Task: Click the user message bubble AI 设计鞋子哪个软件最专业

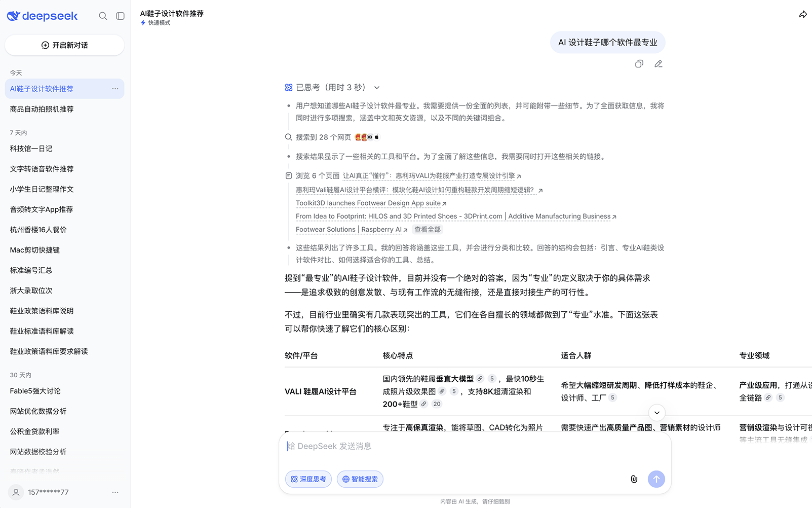Action: (x=608, y=43)
